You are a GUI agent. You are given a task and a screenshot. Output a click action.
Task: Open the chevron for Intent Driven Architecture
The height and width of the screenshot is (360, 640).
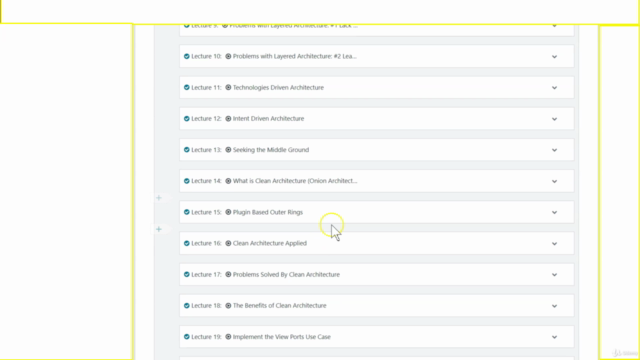click(554, 119)
